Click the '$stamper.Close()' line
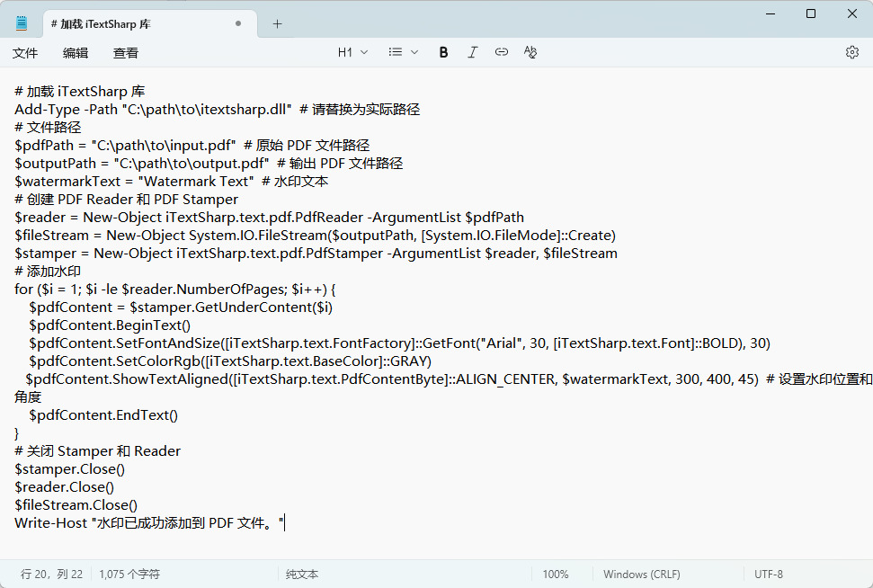 [x=69, y=469]
